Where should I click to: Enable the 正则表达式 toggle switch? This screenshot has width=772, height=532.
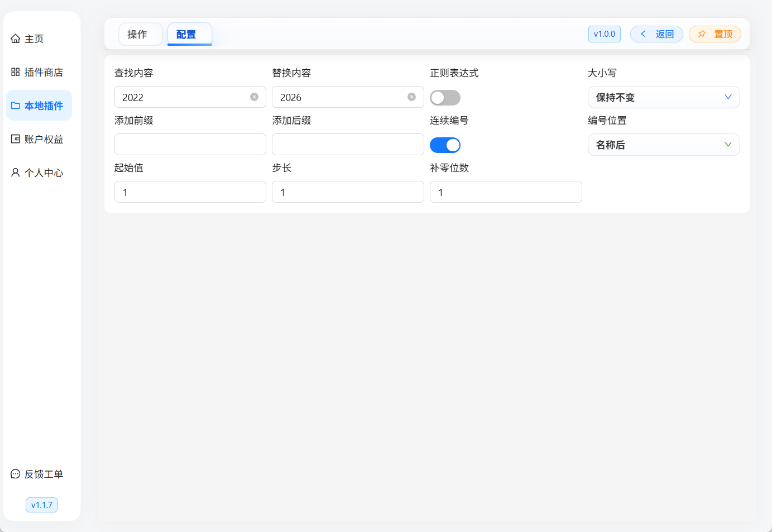[445, 98]
